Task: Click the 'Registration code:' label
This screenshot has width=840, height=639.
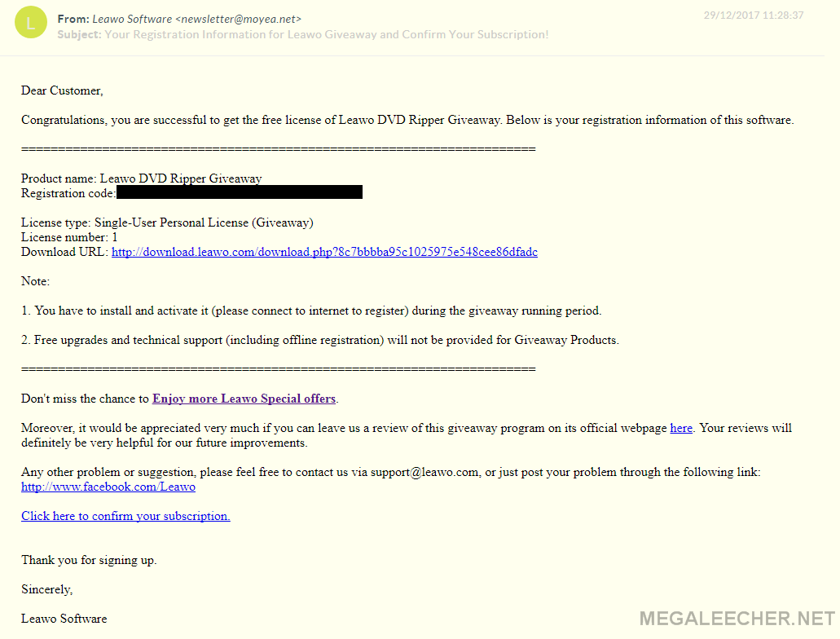Action: (68, 193)
